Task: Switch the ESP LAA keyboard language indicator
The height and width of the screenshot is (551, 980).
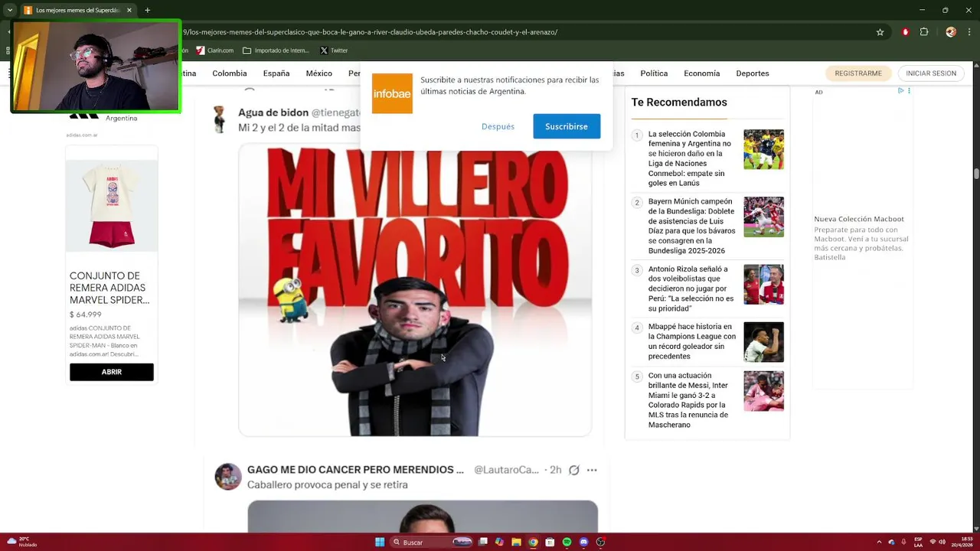Action: [x=918, y=542]
